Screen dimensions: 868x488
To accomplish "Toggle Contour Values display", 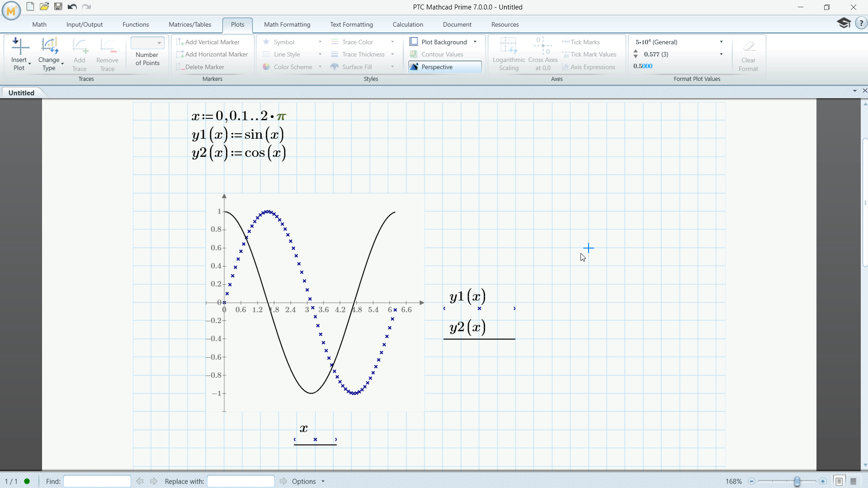I will (436, 54).
